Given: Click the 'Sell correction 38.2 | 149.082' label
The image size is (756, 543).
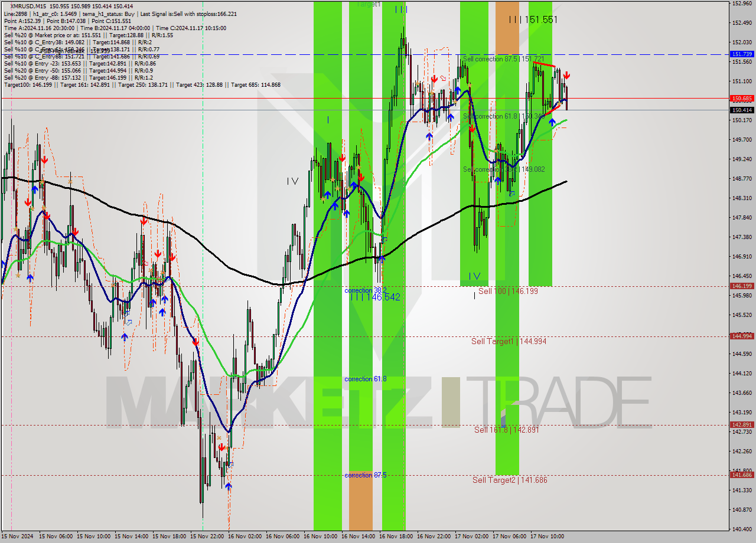Looking at the screenshot, I should point(504,169).
